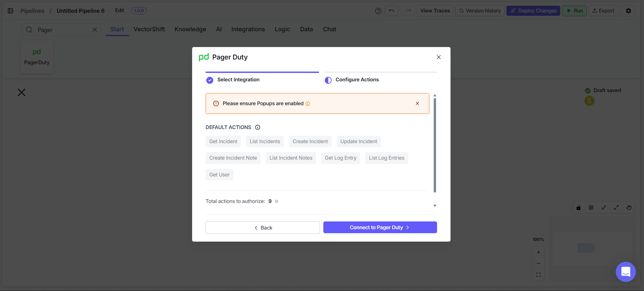644x291 pixels.
Task: Open the Data tab
Action: pyautogui.click(x=306, y=29)
